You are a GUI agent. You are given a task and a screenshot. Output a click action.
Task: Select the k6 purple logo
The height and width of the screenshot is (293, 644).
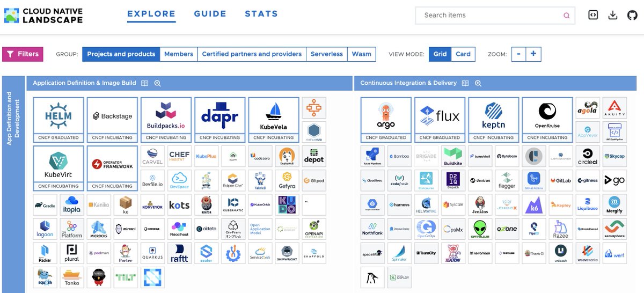(x=533, y=205)
